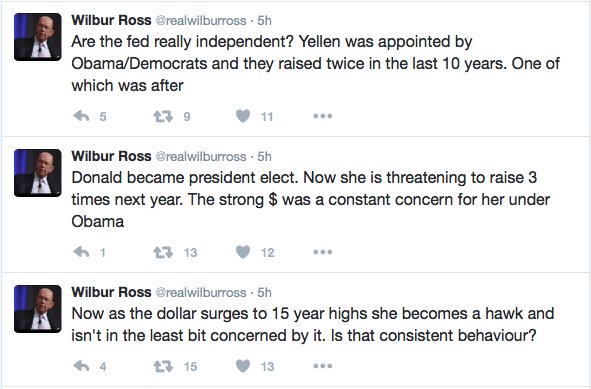Open @realwilburross handle in second tweet
The image size is (591, 389).
click(201, 156)
